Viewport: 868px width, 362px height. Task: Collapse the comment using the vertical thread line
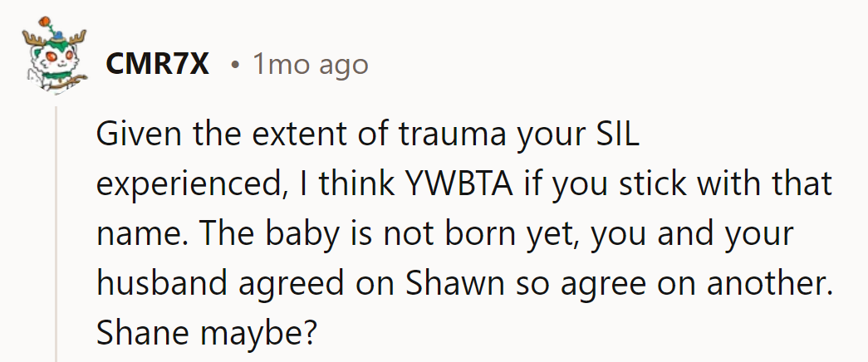tap(56, 234)
